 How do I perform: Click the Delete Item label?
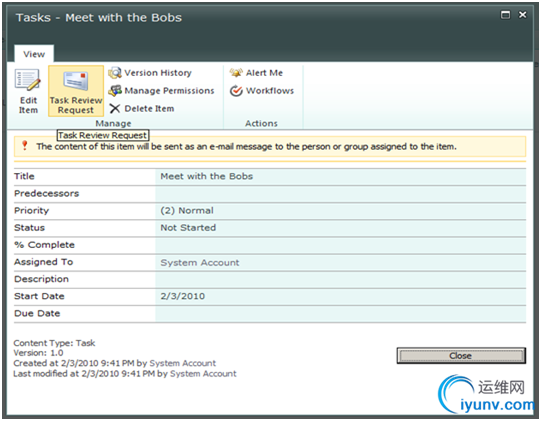coord(149,109)
